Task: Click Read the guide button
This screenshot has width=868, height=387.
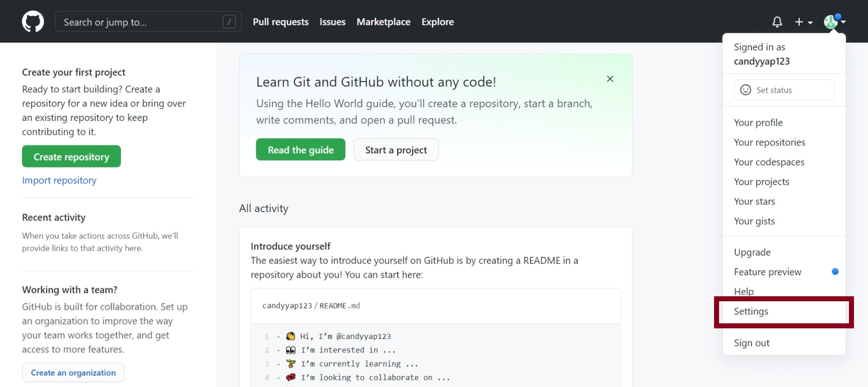Action: coord(301,149)
